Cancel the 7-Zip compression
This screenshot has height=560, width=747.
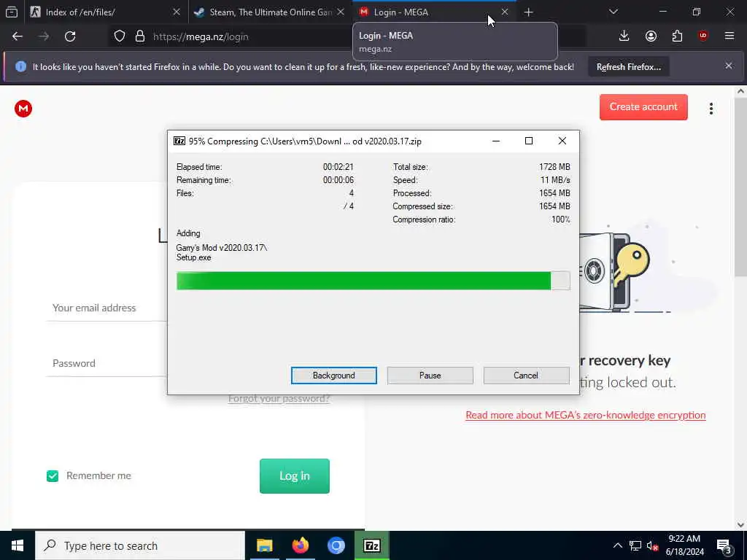[x=526, y=376]
